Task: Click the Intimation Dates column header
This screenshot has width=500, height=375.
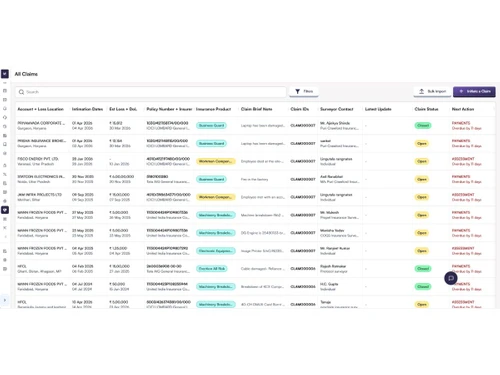Action: (87, 109)
